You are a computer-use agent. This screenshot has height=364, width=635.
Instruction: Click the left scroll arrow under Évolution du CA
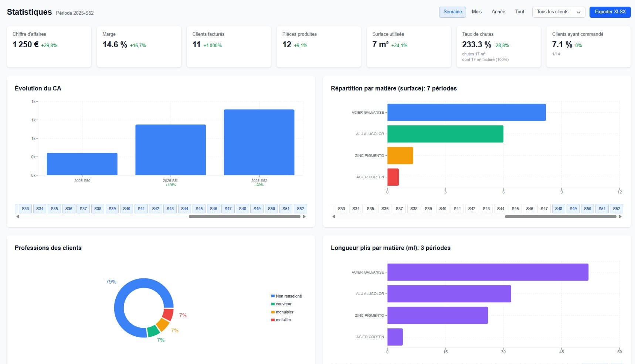click(17, 217)
